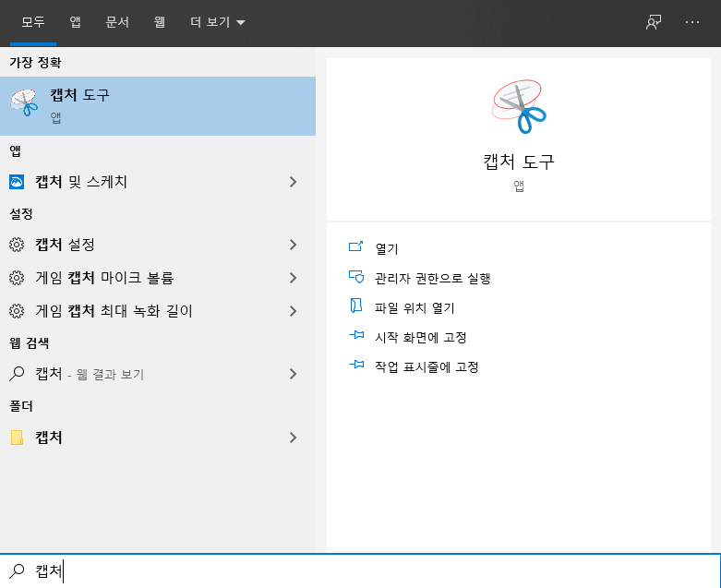Expand 게임 캡처 마이크 볼륨 arrow
Image resolution: width=721 pixels, height=588 pixels.
(x=293, y=278)
